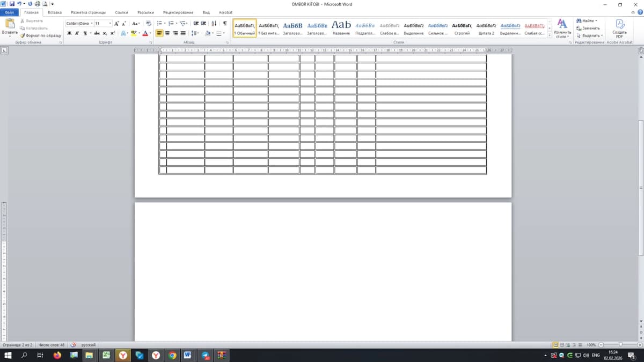Clear formatting with the eraser icon
This screenshot has height=362, width=644.
[x=148, y=23]
